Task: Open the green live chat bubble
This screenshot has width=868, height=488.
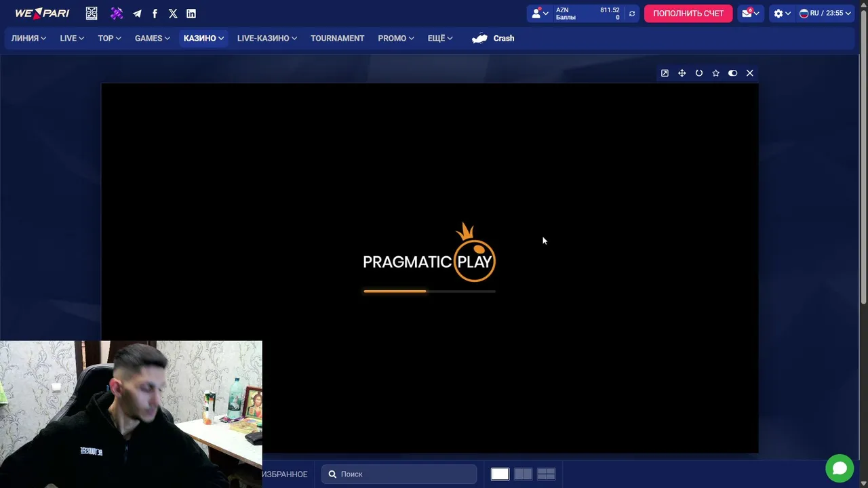Action: click(x=840, y=468)
